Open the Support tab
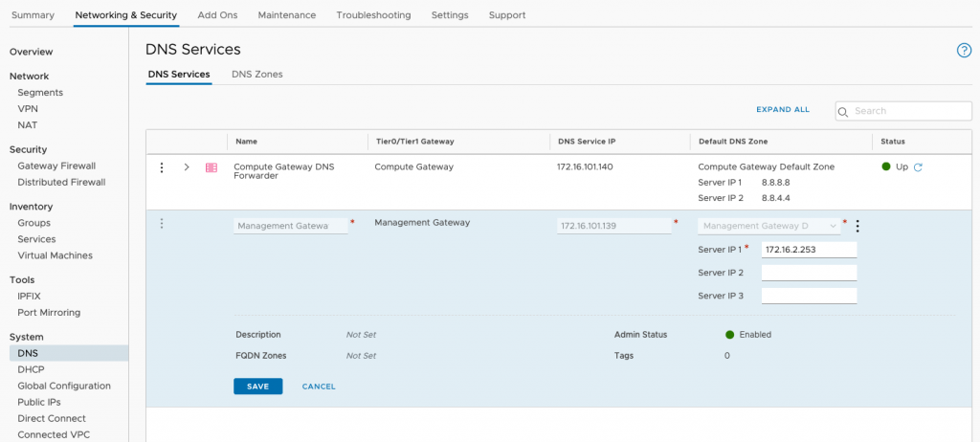980x442 pixels. tap(507, 15)
